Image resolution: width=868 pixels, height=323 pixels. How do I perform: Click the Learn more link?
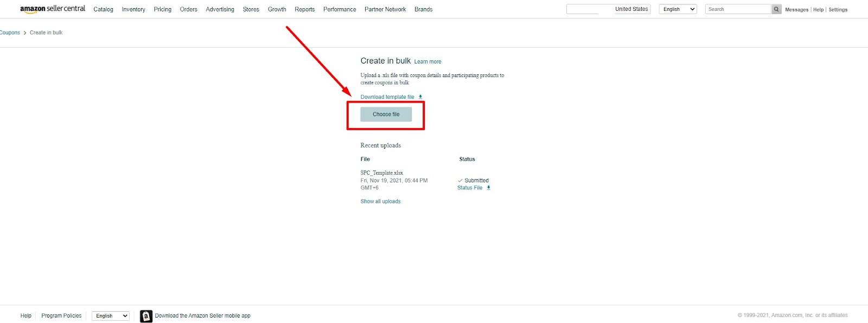pos(427,62)
